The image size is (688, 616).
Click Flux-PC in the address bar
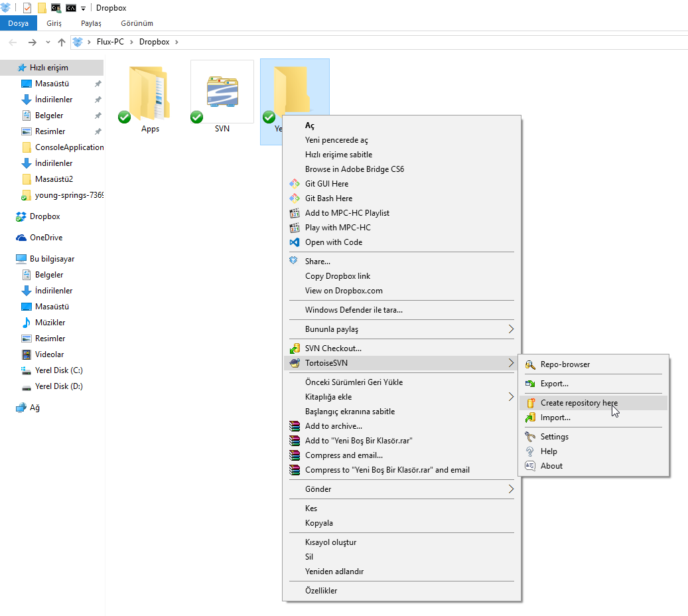110,42
